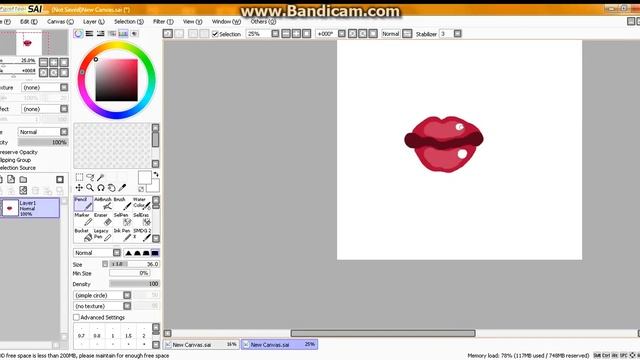Select the eyedropper tool
The width and height of the screenshot is (640, 360).
click(x=122, y=188)
